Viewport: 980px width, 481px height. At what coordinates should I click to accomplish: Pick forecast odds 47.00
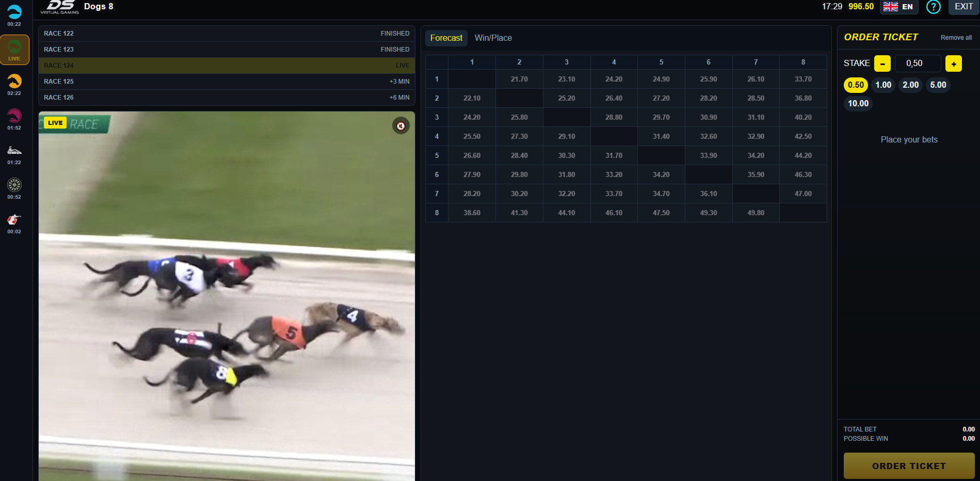click(x=803, y=194)
